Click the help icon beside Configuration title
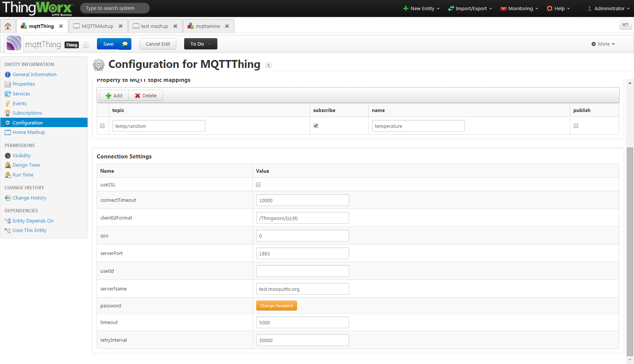Viewport: 634px width, 364px height. 268,65
